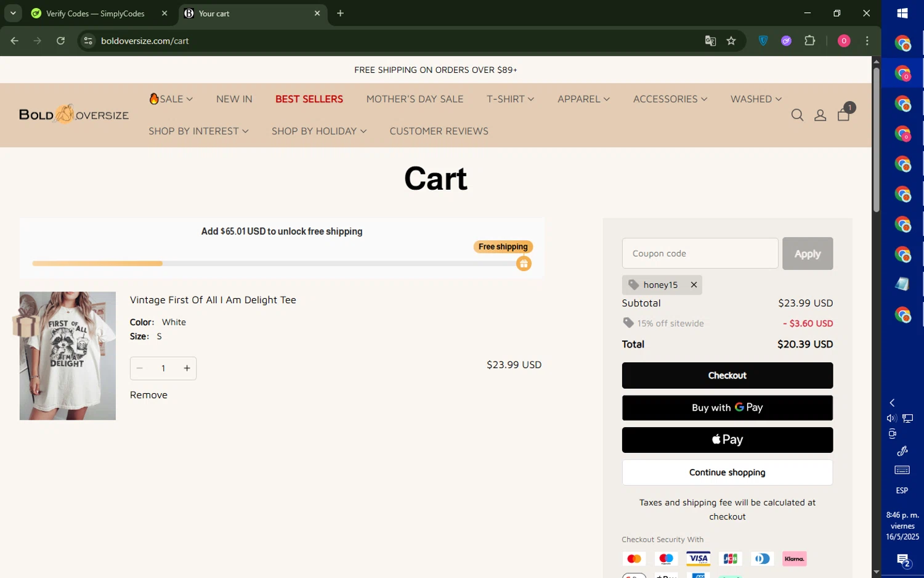Image resolution: width=924 pixels, height=578 pixels.
Task: Open Chrome's three-dot menu
Action: (x=867, y=41)
